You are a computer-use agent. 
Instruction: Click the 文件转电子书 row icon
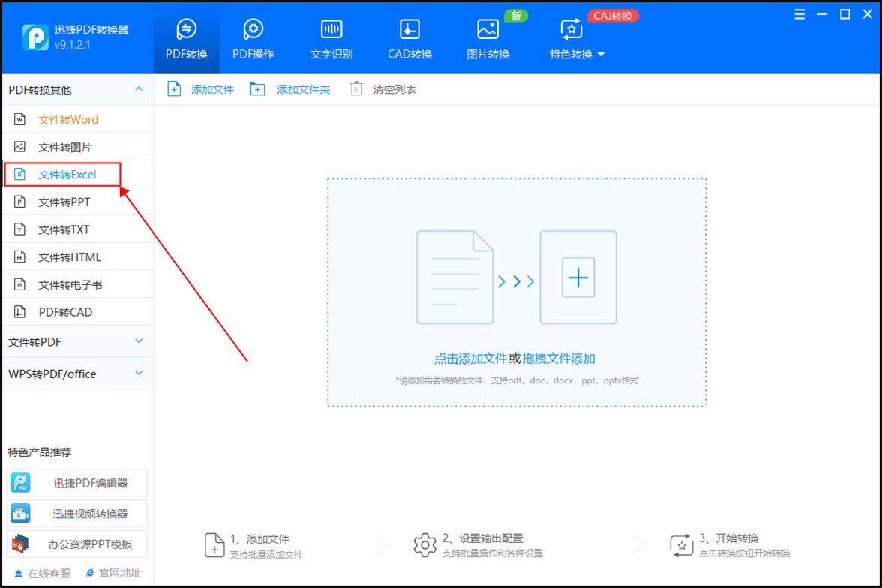point(19,284)
